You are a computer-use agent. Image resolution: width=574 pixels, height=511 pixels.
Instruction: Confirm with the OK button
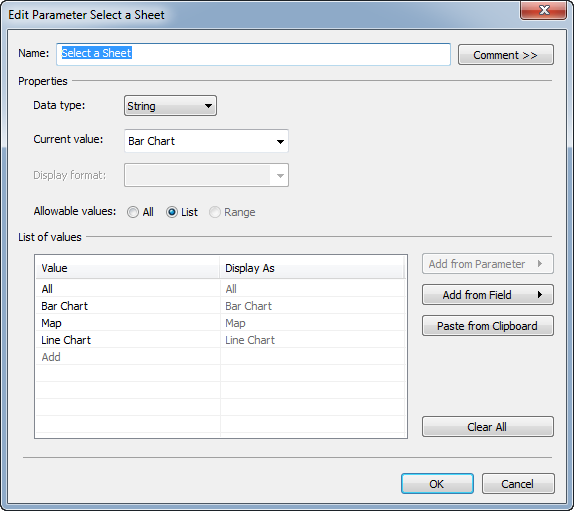437,484
